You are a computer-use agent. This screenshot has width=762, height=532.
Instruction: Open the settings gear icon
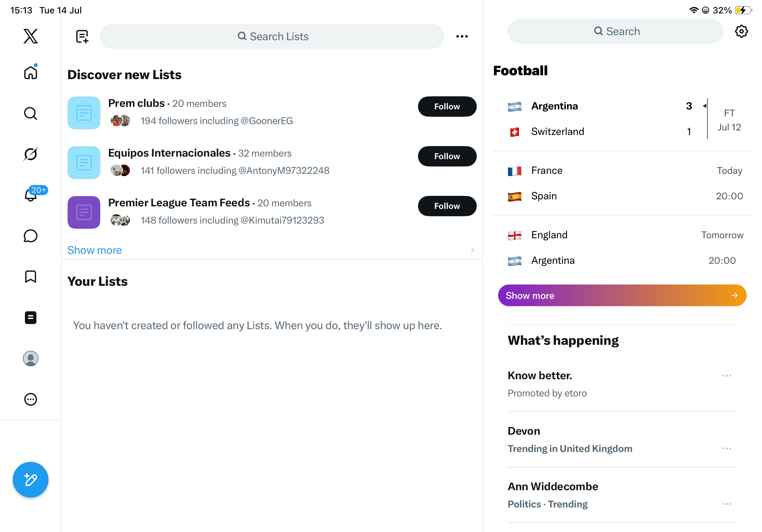pyautogui.click(x=742, y=32)
